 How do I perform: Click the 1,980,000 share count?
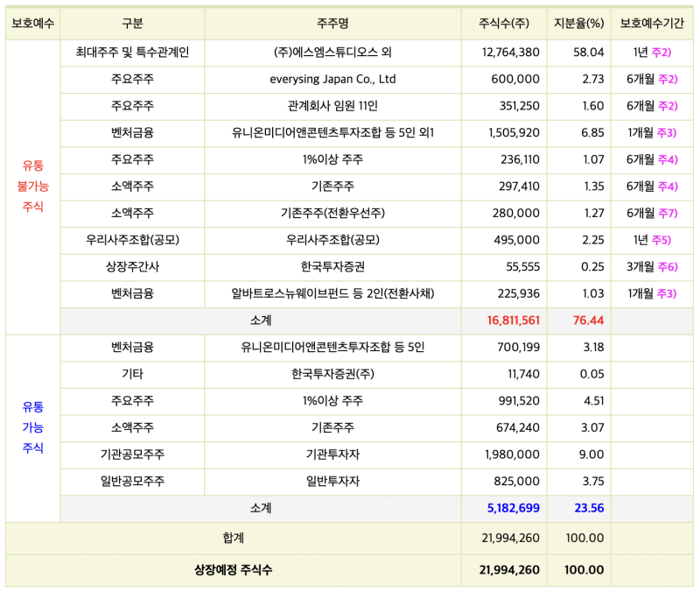pyautogui.click(x=512, y=455)
